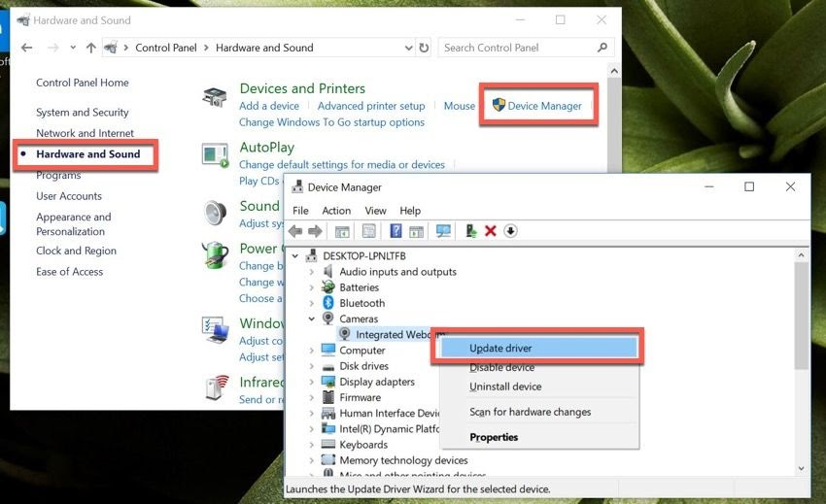Click the red X Uninstall device toolbar icon
This screenshot has height=504, width=826.
tap(491, 231)
